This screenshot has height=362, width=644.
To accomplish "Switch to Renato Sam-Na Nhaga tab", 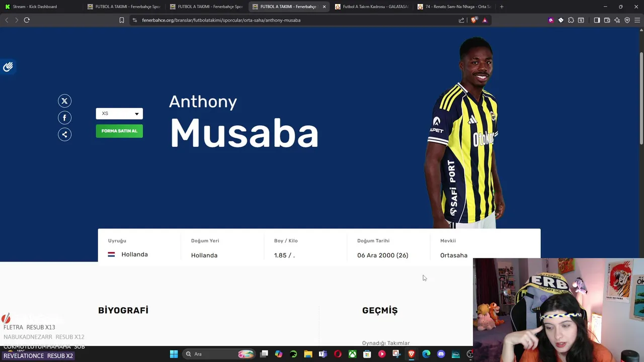I will coord(454,7).
